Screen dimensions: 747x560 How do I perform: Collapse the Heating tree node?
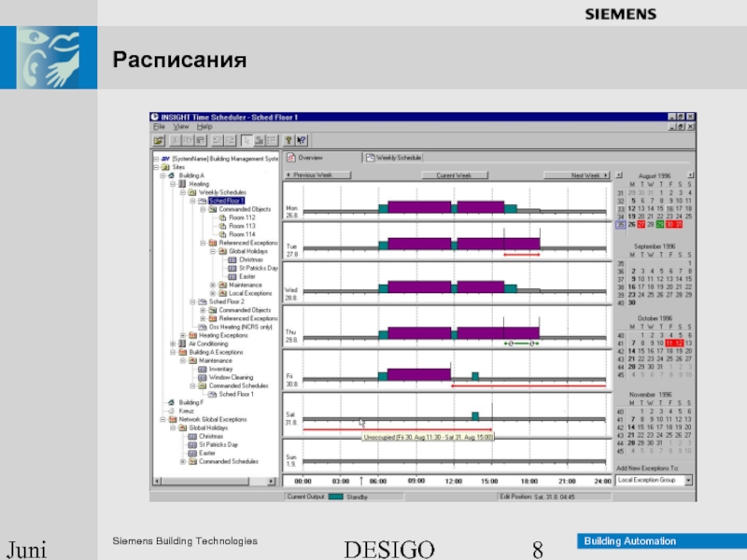(173, 184)
